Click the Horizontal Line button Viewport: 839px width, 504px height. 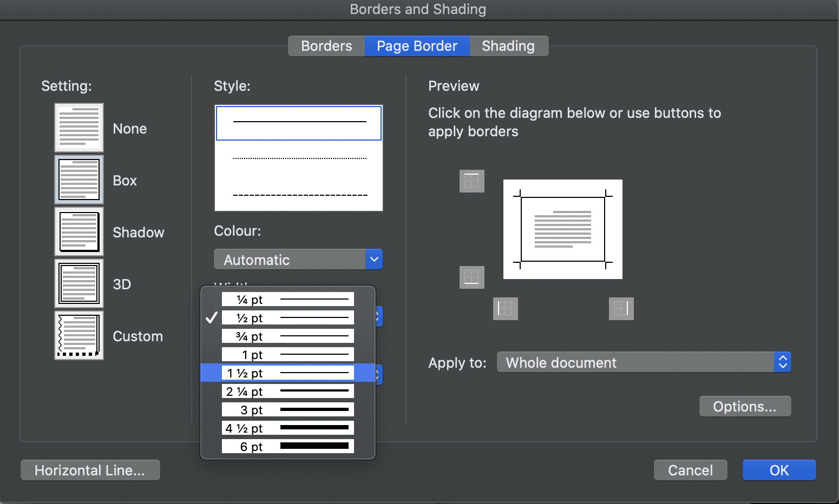pyautogui.click(x=90, y=469)
